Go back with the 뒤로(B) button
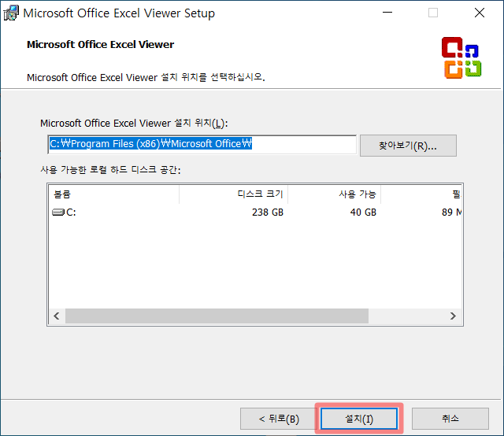Image resolution: width=504 pixels, height=436 pixels. tap(279, 419)
